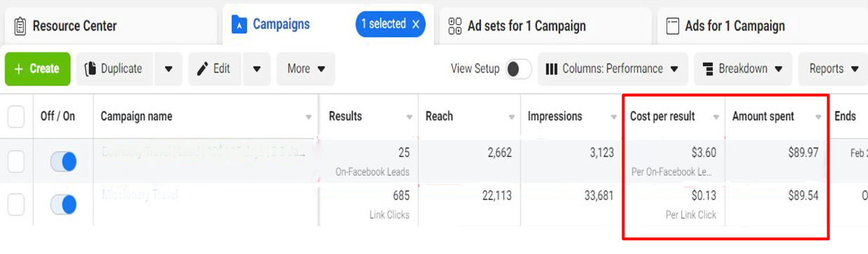The height and width of the screenshot is (254, 868).
Task: Click the Ads for 1 Campaign icon
Action: (672, 26)
